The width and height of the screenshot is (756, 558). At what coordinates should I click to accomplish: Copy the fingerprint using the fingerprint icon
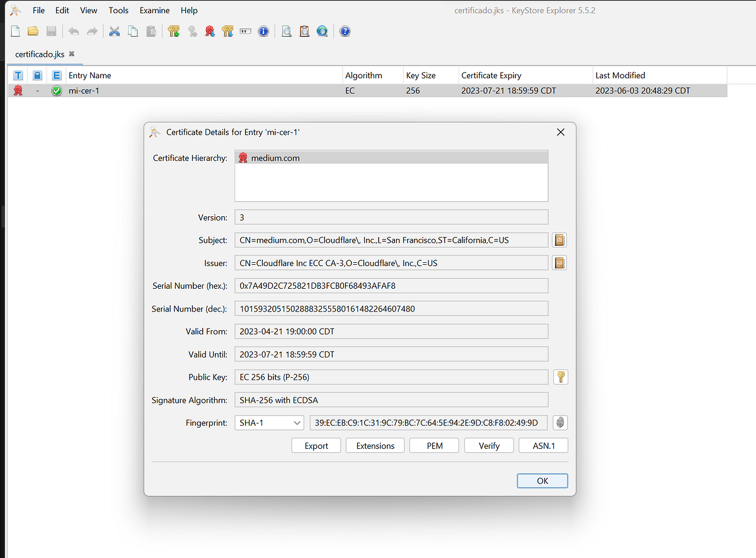(x=559, y=422)
